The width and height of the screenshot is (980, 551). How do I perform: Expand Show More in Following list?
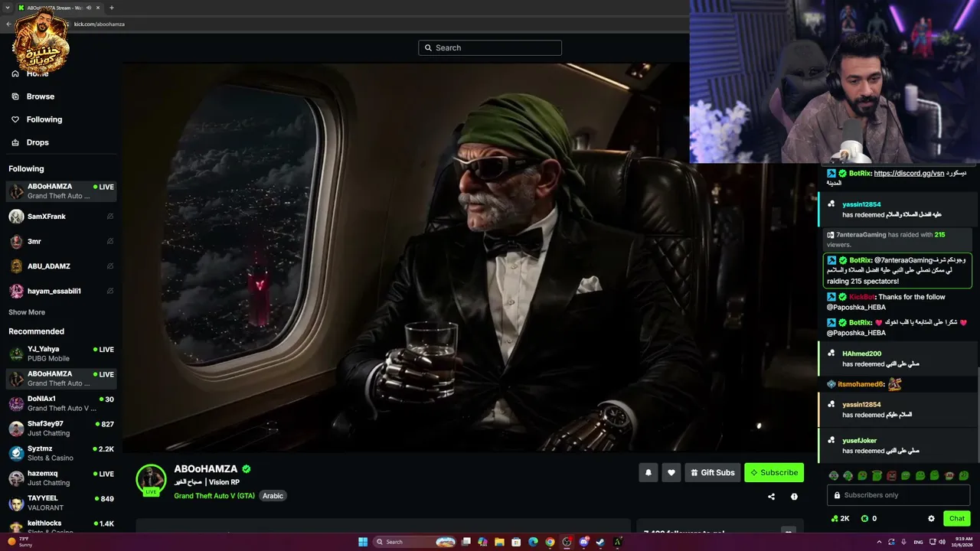[x=27, y=312]
